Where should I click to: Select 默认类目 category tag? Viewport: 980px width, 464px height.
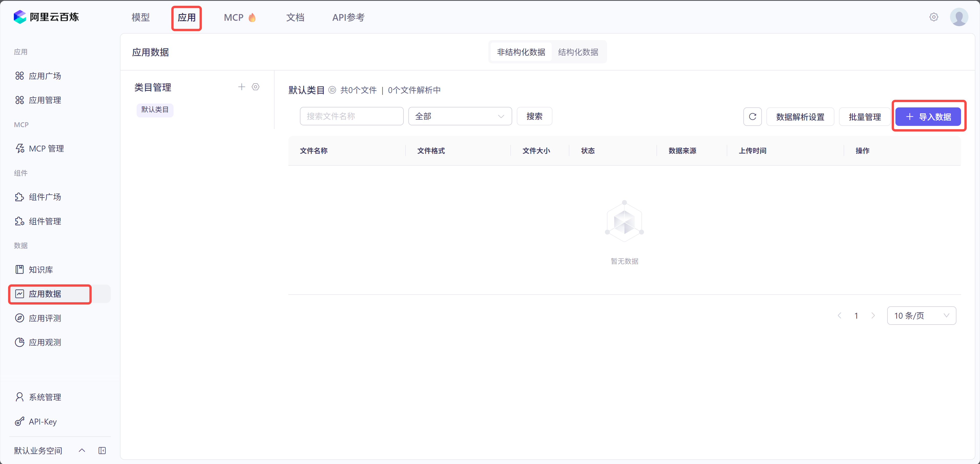155,110
